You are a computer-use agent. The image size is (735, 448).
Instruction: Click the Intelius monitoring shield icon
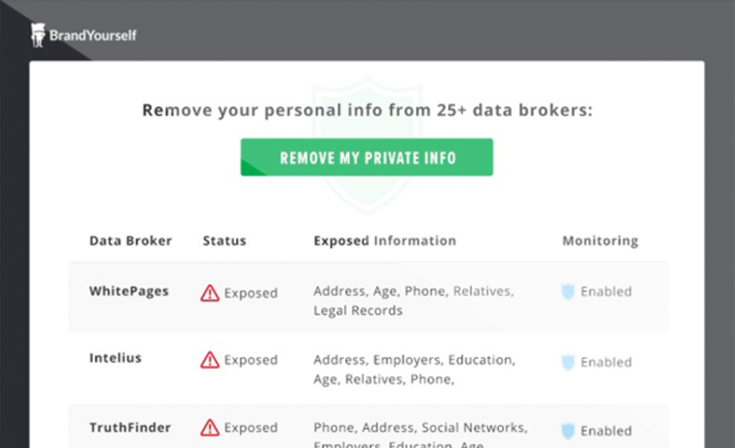tap(568, 362)
